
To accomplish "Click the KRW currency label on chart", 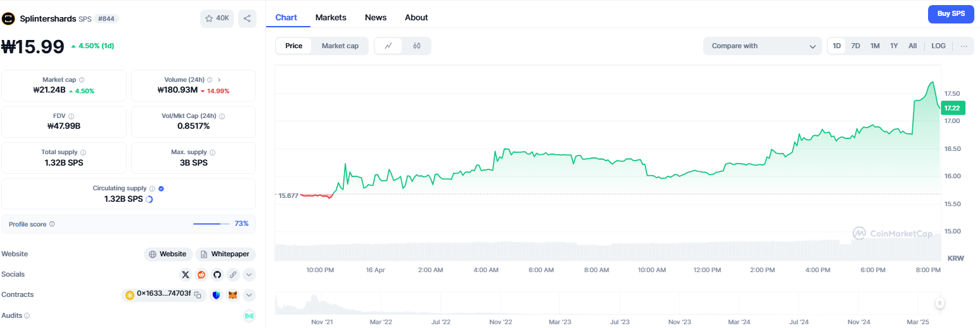I will coord(955,258).
